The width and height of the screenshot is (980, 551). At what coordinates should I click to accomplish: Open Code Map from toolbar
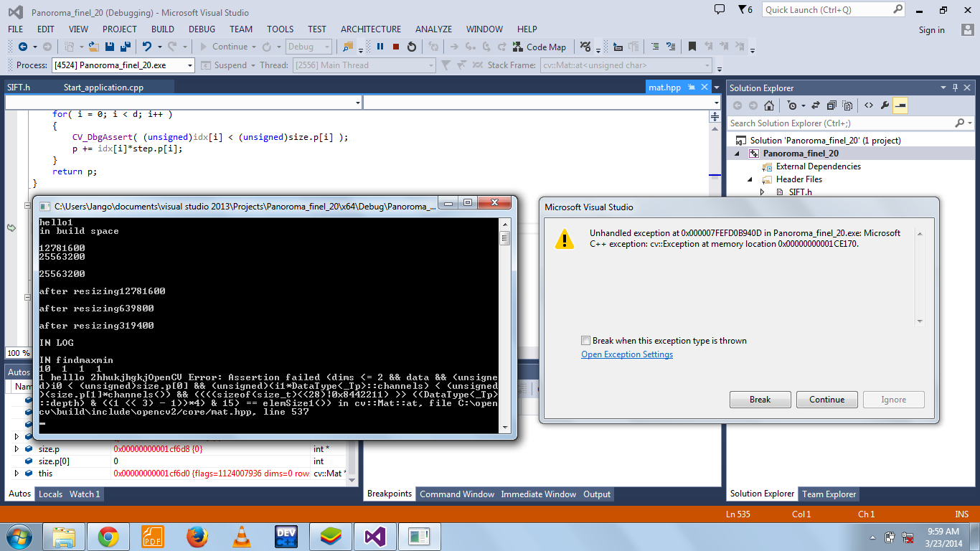point(539,47)
